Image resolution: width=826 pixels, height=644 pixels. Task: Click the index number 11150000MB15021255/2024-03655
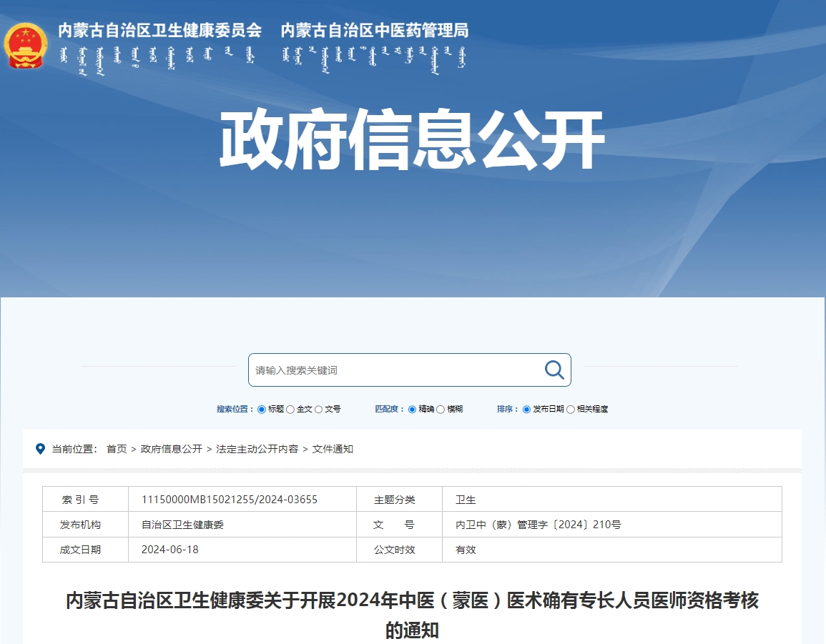(x=230, y=500)
